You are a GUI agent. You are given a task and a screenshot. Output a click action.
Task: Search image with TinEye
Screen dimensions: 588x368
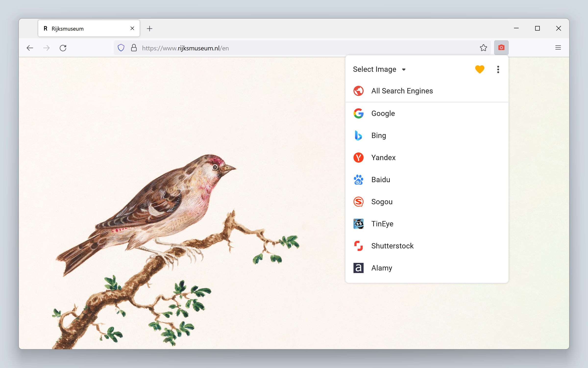click(x=382, y=224)
